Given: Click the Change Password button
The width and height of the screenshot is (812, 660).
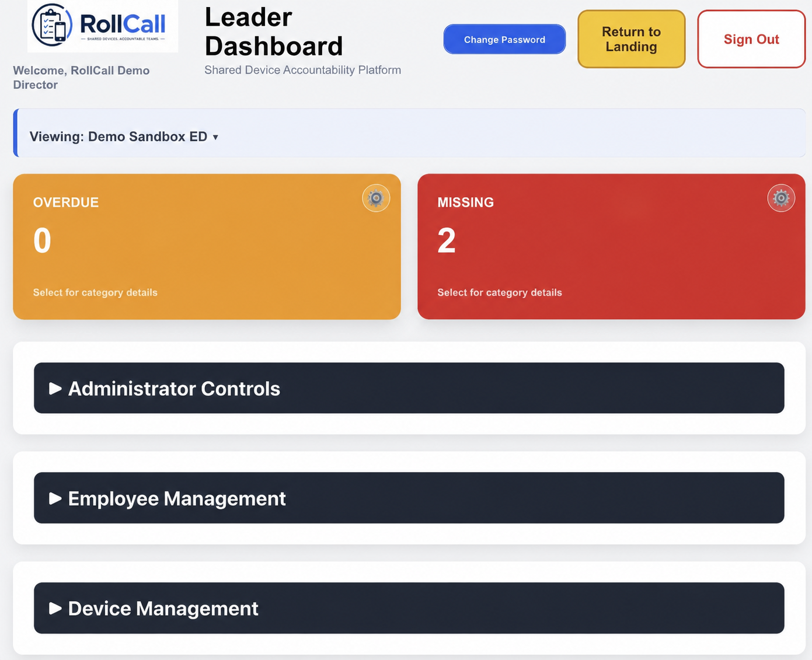Looking at the screenshot, I should pyautogui.click(x=504, y=39).
